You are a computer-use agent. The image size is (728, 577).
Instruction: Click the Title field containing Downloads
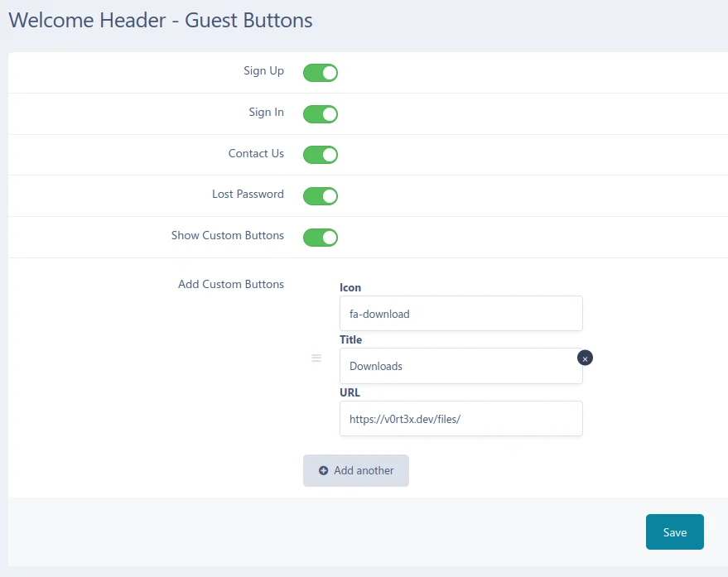point(460,366)
